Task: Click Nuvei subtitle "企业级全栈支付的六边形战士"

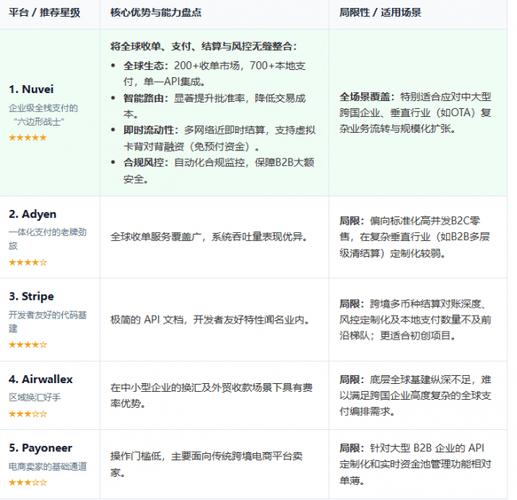Action: coord(43,115)
